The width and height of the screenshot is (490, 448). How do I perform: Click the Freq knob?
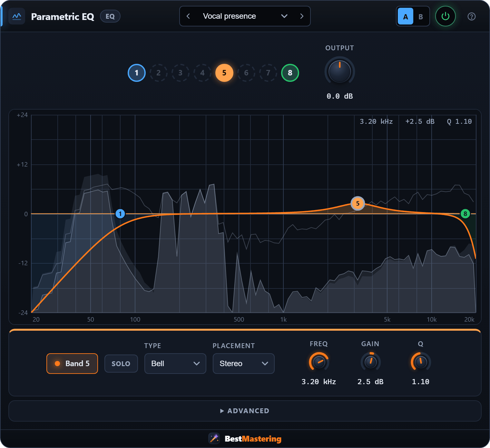pos(319,362)
